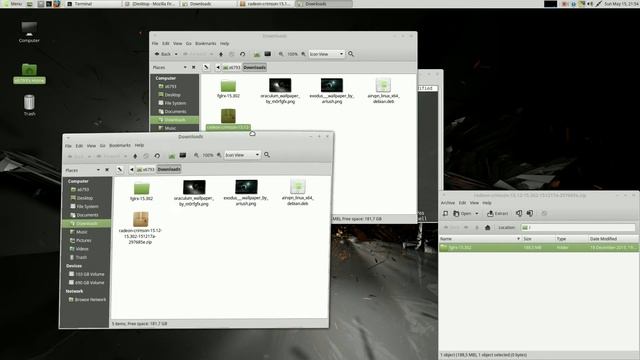Viewport: 640px width, 360px height.
Task: Open Bookmarks menu in rear Downloads window
Action: (206, 43)
